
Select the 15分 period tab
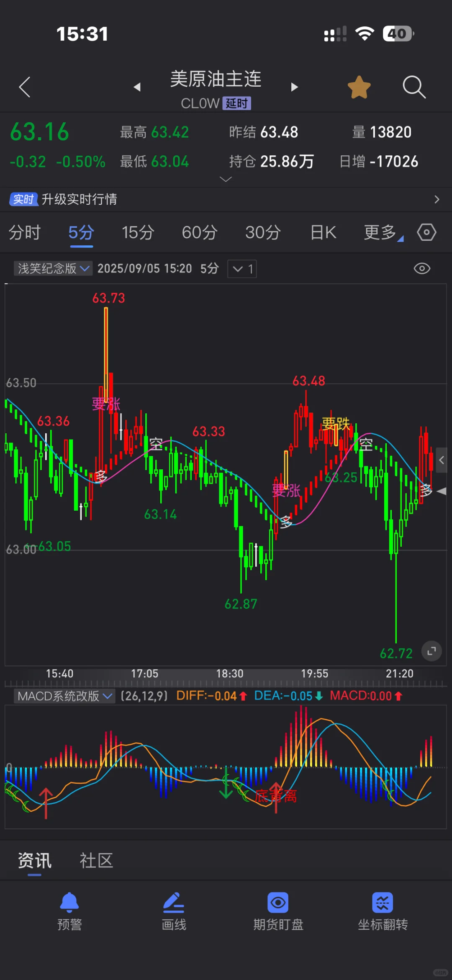[138, 232]
